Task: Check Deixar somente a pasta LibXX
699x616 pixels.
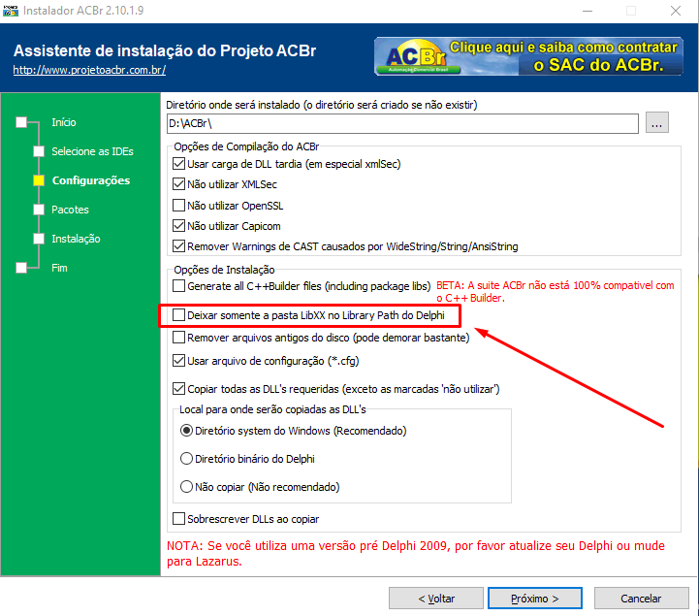Action: [178, 315]
